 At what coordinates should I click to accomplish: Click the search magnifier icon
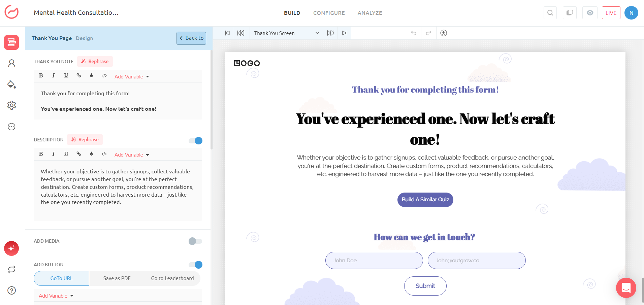(x=550, y=13)
